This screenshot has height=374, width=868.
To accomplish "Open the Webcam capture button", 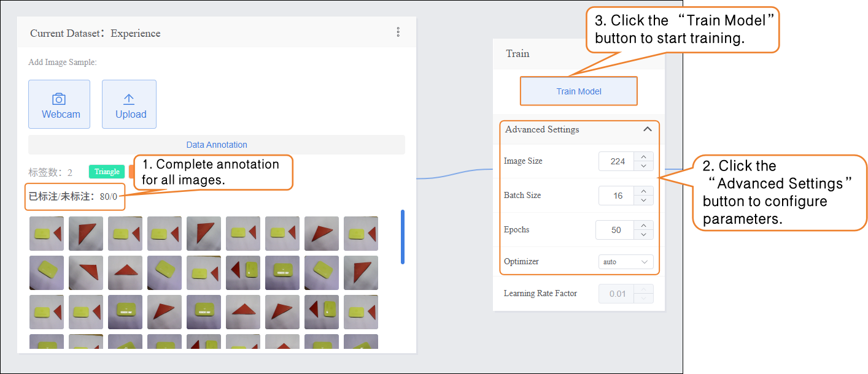I will tap(59, 104).
